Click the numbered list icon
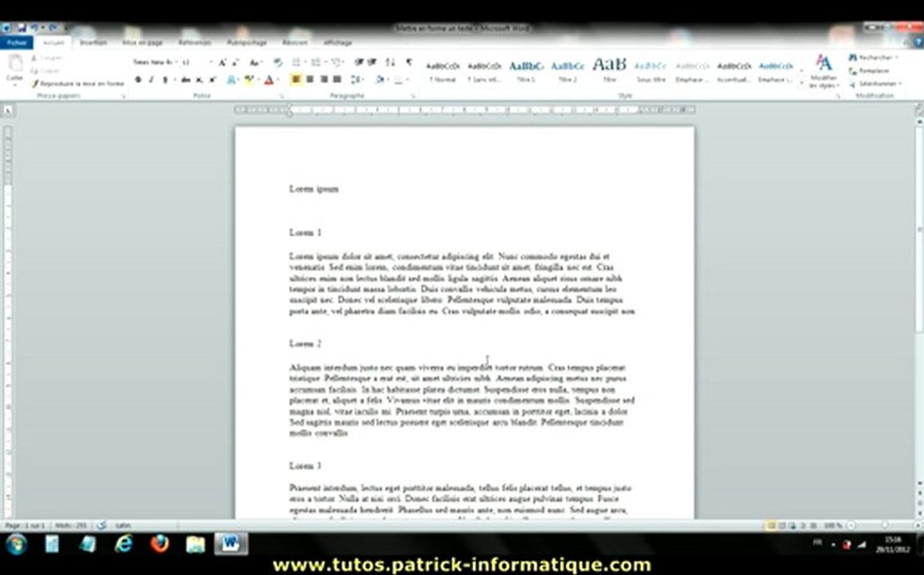The height and width of the screenshot is (575, 924). click(316, 62)
